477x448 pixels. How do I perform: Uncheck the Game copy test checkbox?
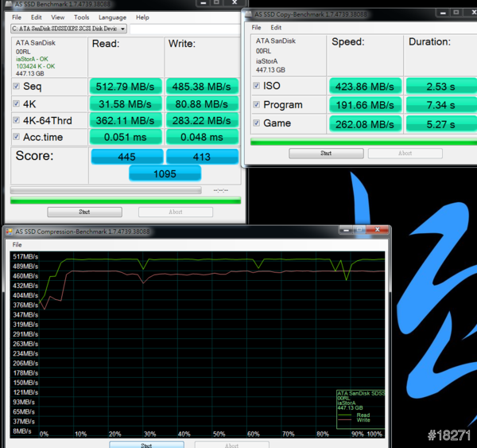coord(257,123)
